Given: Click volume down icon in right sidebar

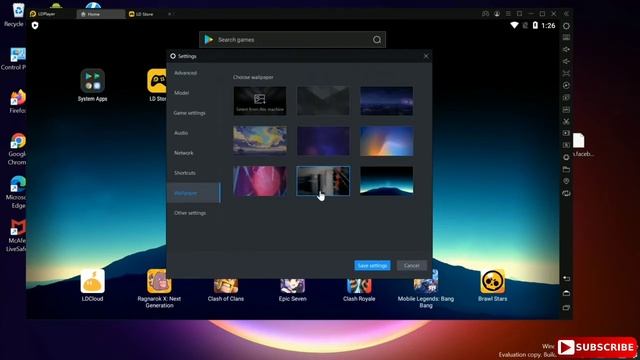Looking at the screenshot, I should point(566,61).
